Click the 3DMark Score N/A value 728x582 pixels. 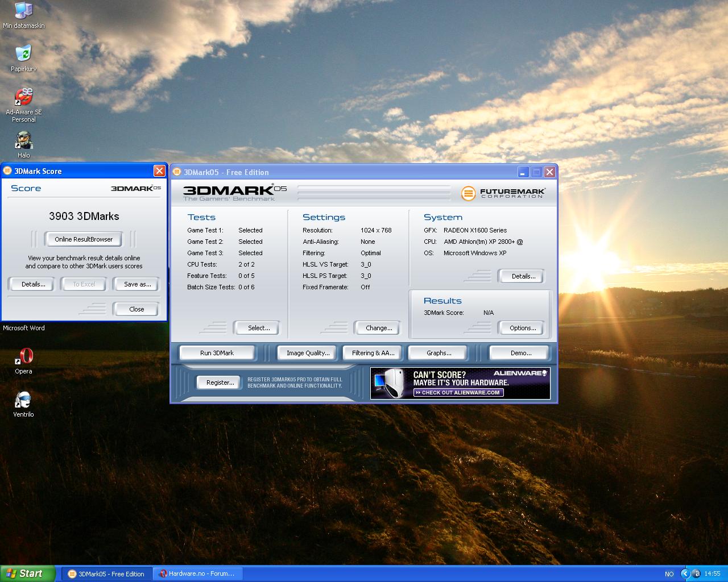[x=489, y=313]
